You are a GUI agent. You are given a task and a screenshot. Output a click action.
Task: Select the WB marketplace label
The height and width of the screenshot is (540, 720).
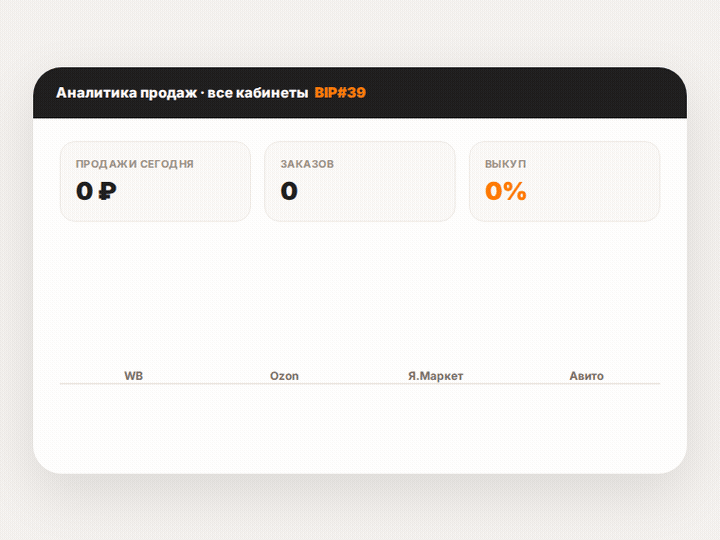134,376
